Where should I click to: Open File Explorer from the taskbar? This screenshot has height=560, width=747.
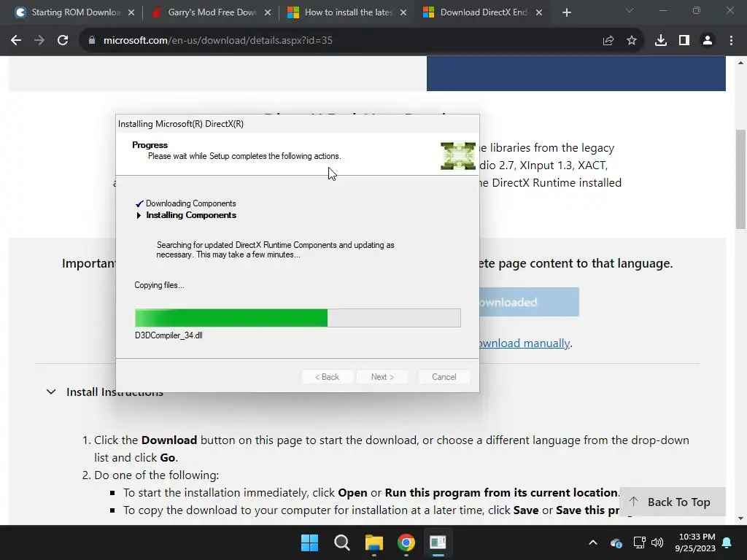pos(374,542)
